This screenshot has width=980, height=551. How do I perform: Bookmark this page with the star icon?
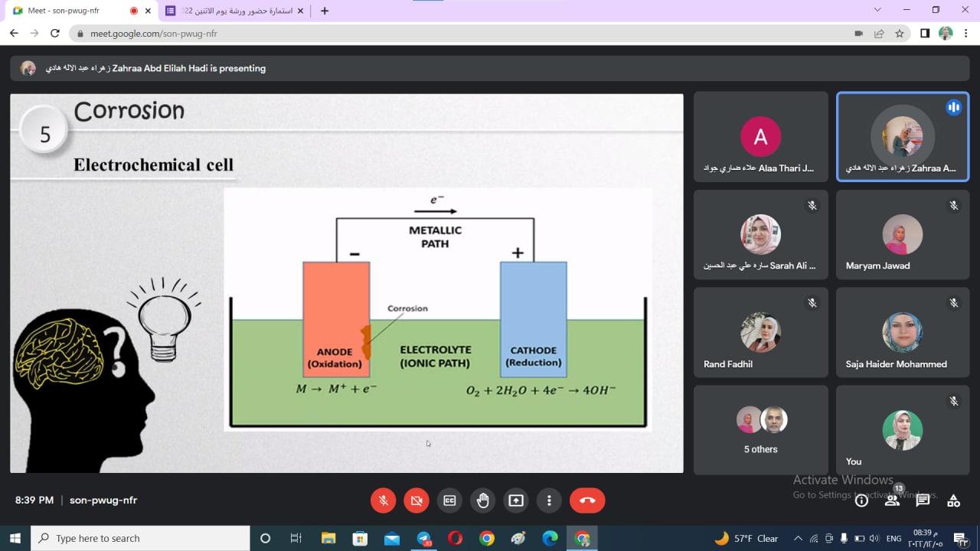pos(900,34)
